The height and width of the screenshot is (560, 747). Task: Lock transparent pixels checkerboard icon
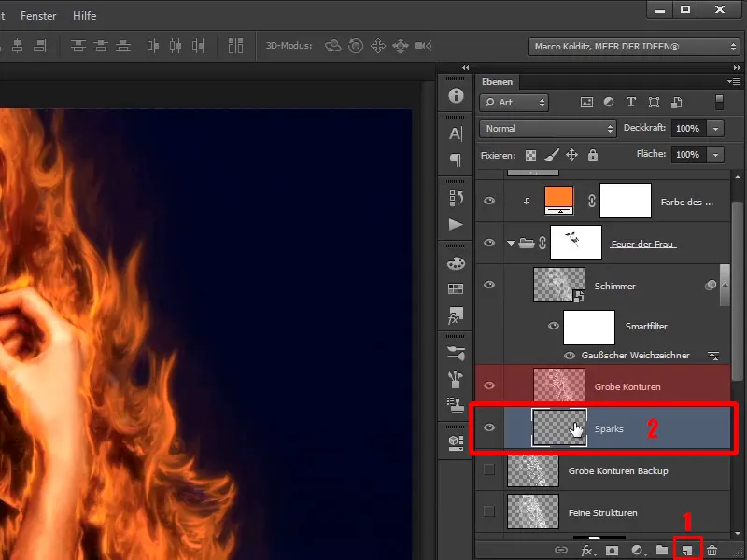coord(530,155)
